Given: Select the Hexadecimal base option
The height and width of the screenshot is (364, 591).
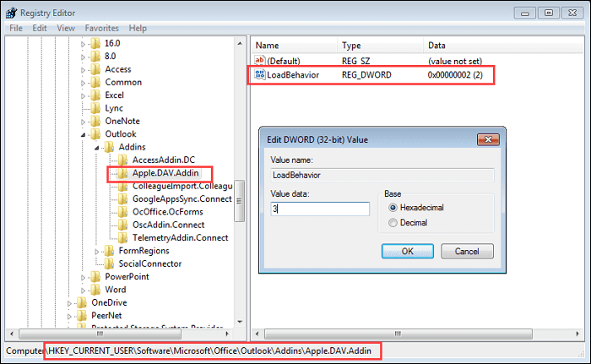Looking at the screenshot, I should [x=392, y=207].
